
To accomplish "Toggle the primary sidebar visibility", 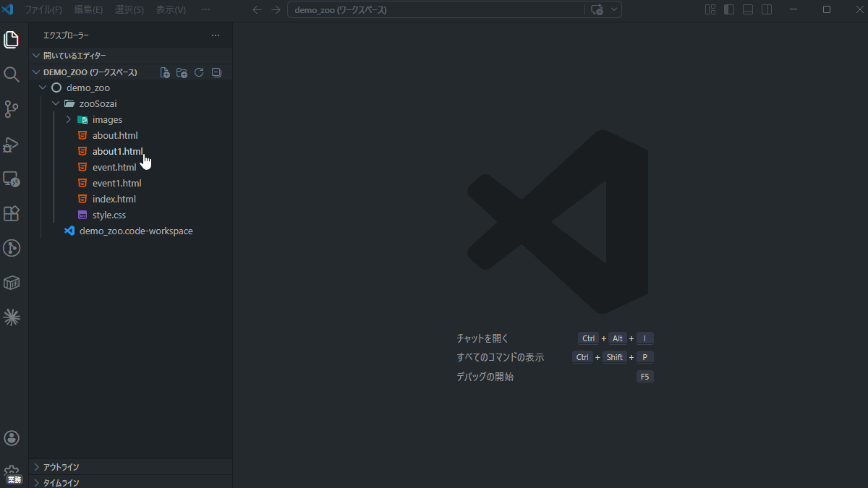I will [x=728, y=9].
